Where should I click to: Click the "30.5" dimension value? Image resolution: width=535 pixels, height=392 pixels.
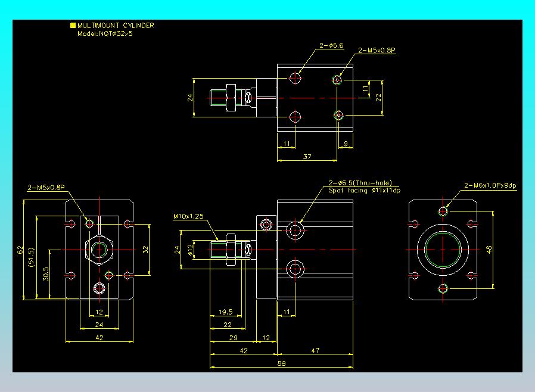point(46,274)
